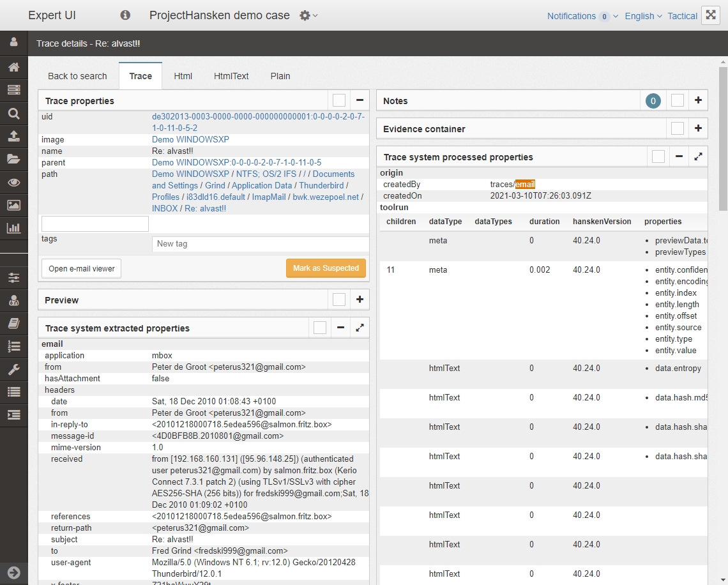Switch to the HtmlText tab
Viewport: 728px width, 585px height.
pos(231,76)
